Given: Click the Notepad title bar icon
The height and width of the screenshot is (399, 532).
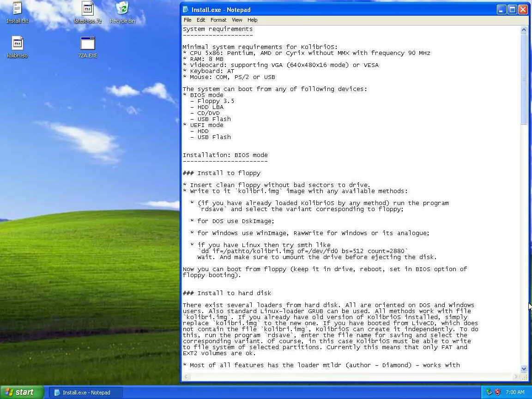Looking at the screenshot, I should click(186, 10).
